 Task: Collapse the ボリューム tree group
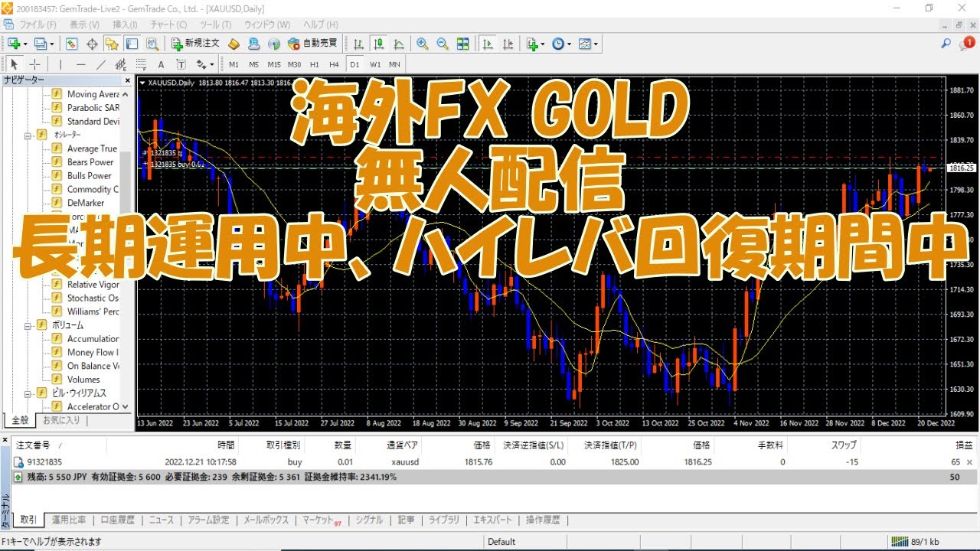pyautogui.click(x=28, y=325)
